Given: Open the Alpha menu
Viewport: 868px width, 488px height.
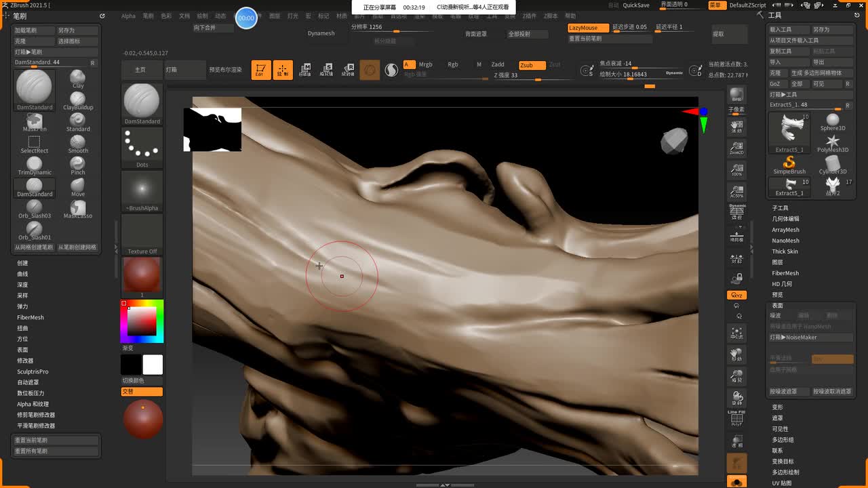Looking at the screenshot, I should (x=128, y=16).
